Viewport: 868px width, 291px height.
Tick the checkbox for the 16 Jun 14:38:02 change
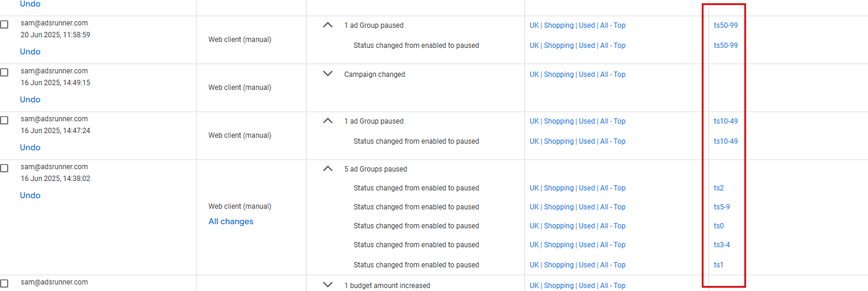point(4,168)
